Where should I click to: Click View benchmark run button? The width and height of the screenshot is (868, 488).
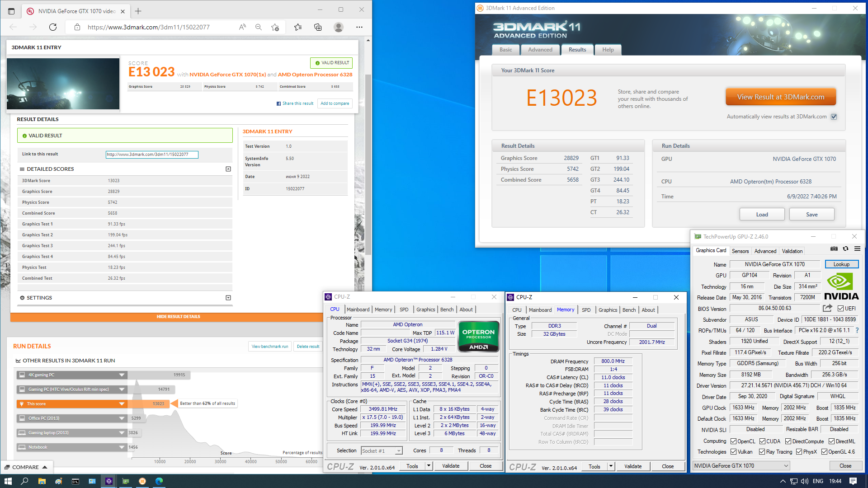pos(269,347)
